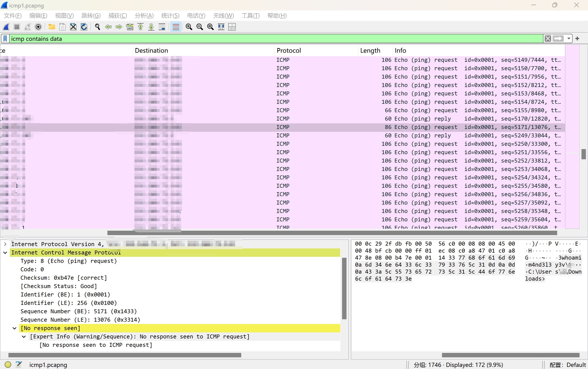Save this capture file icon
Viewport: 588px width, 369px height.
click(63, 27)
